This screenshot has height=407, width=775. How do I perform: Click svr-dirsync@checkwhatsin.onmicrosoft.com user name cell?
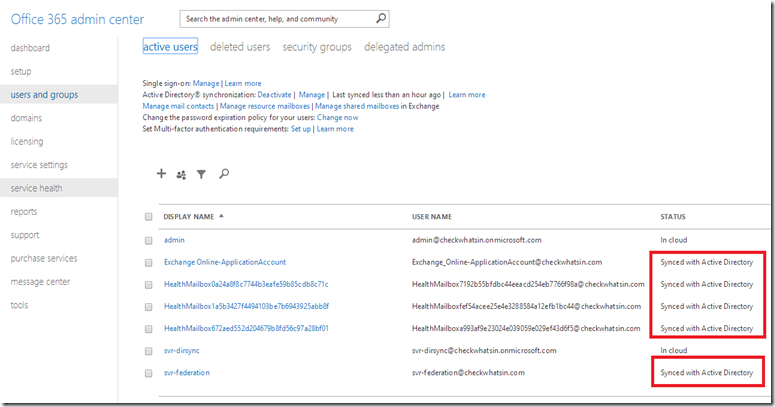[484, 350]
